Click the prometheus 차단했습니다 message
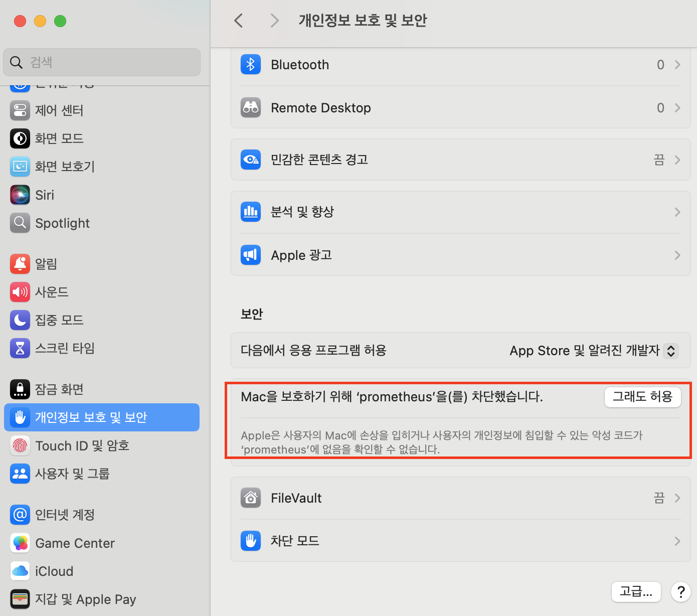 coord(392,397)
